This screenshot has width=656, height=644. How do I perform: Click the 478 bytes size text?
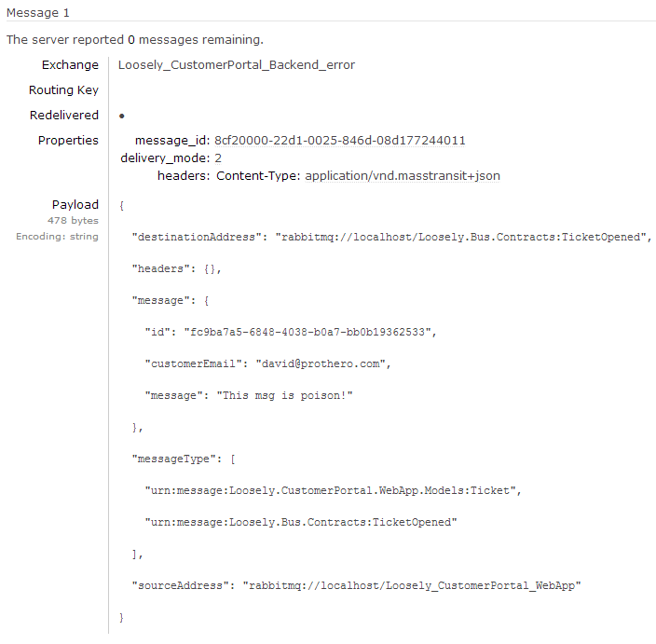pos(73,221)
